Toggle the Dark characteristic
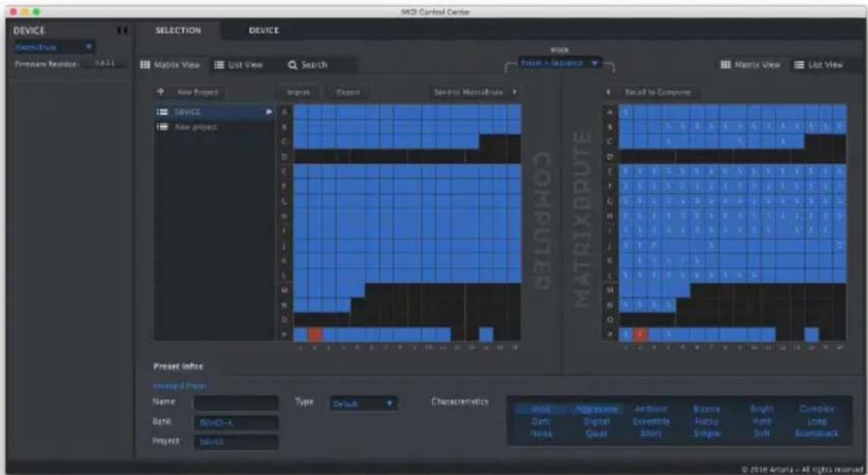 540,421
